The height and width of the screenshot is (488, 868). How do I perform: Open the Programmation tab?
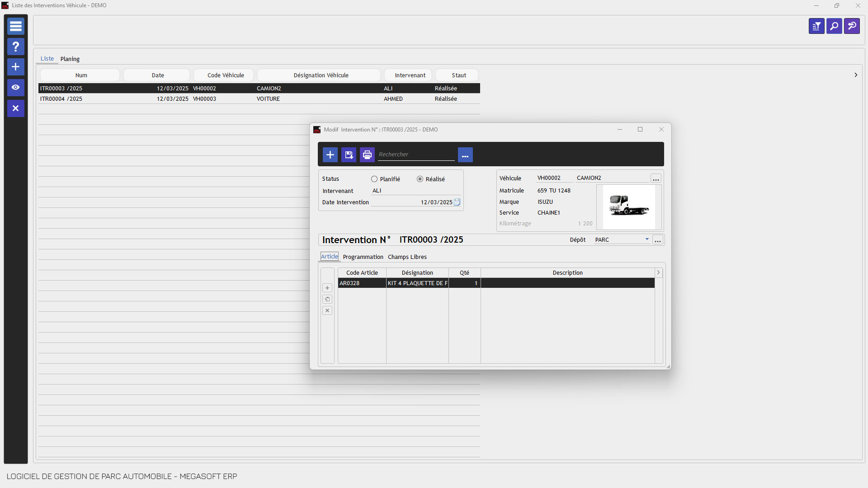coord(363,257)
